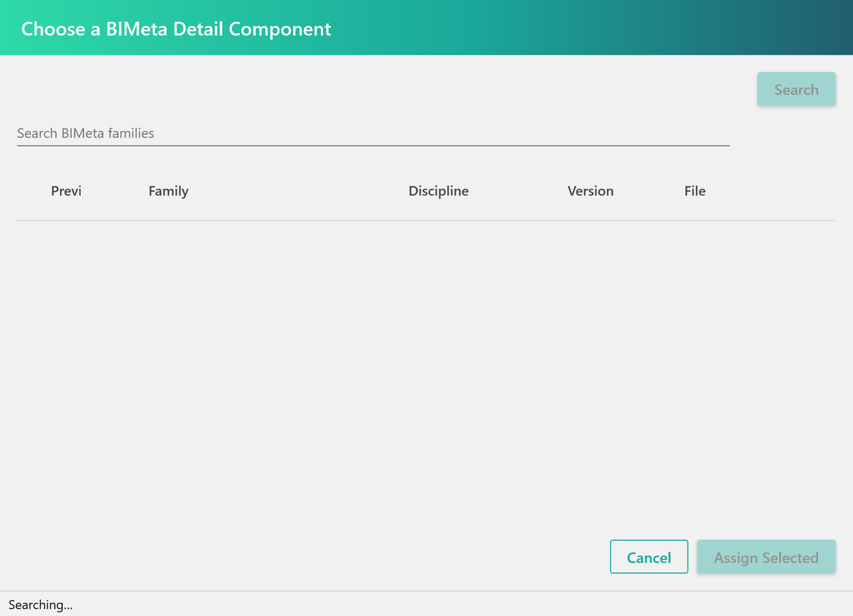Sort by the Discipline column header
Viewport: 853px width, 616px height.
click(x=438, y=191)
